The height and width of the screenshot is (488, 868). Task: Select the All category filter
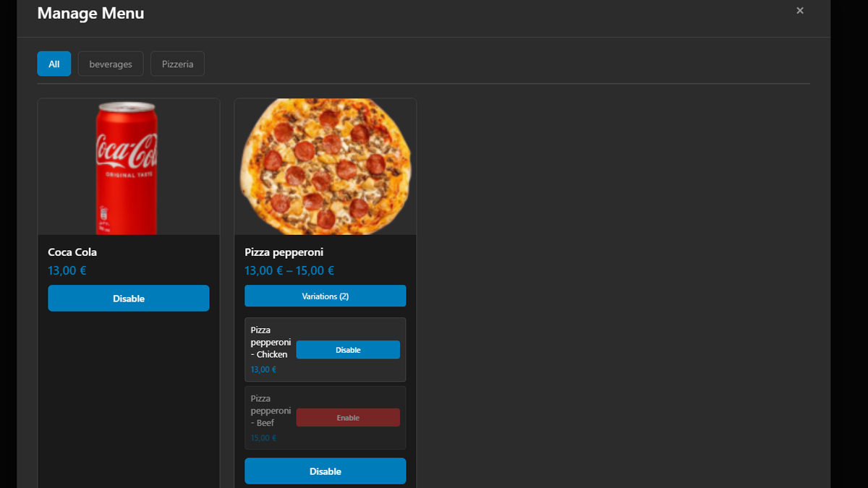click(x=54, y=64)
